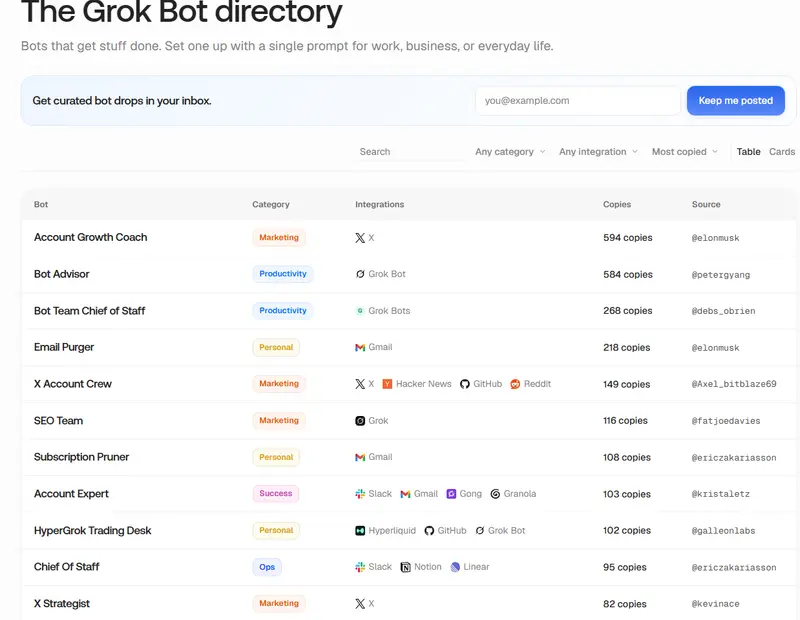Click @galleonlabs source handle
Viewport: 800px width, 620px height.
[x=723, y=531]
